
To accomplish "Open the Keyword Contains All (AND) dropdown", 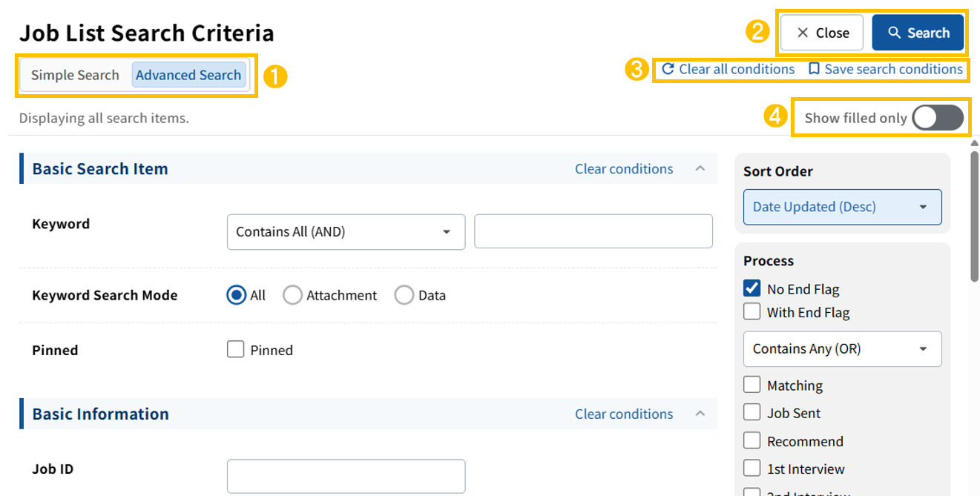I will tap(346, 232).
